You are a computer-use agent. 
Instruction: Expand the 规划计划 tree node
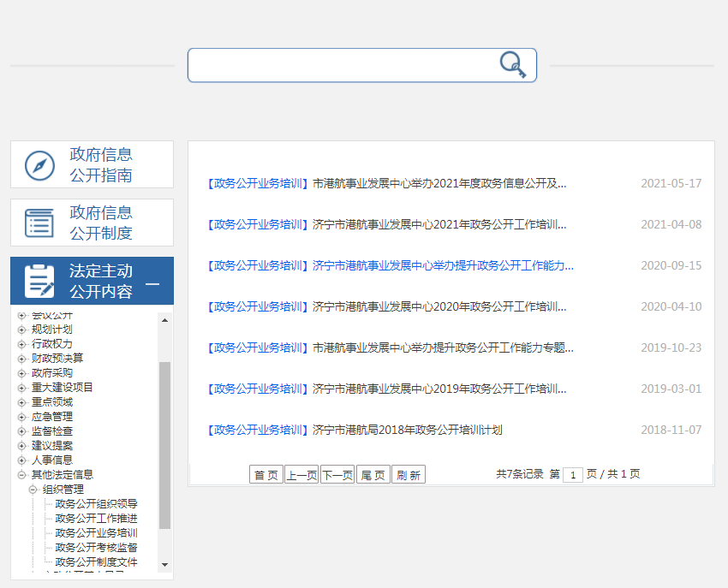22,330
